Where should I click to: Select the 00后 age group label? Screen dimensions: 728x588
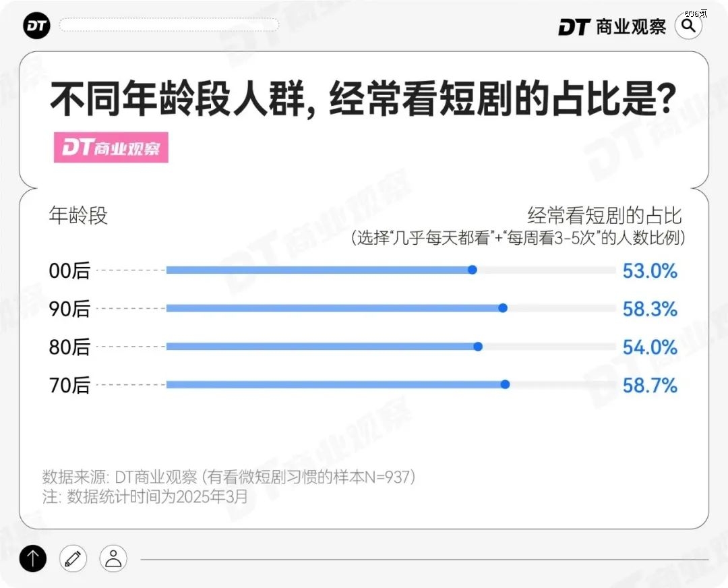point(69,270)
